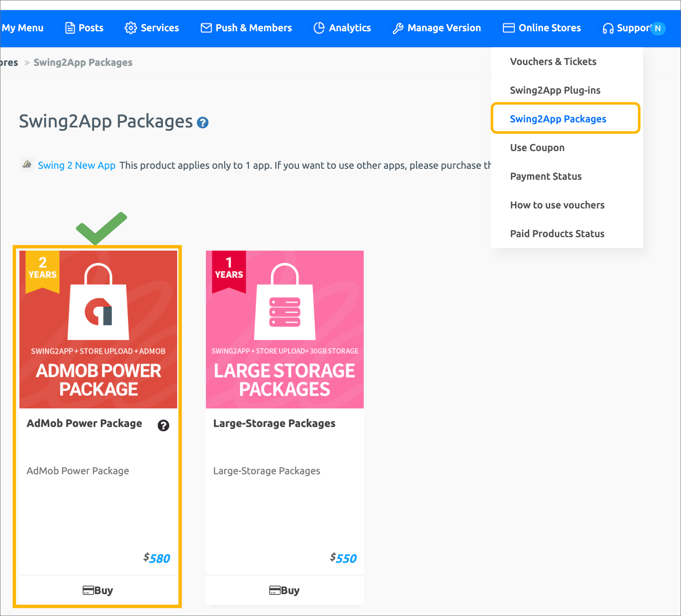The width and height of the screenshot is (681, 616).
Task: Open the Posts menu
Action: point(84,28)
